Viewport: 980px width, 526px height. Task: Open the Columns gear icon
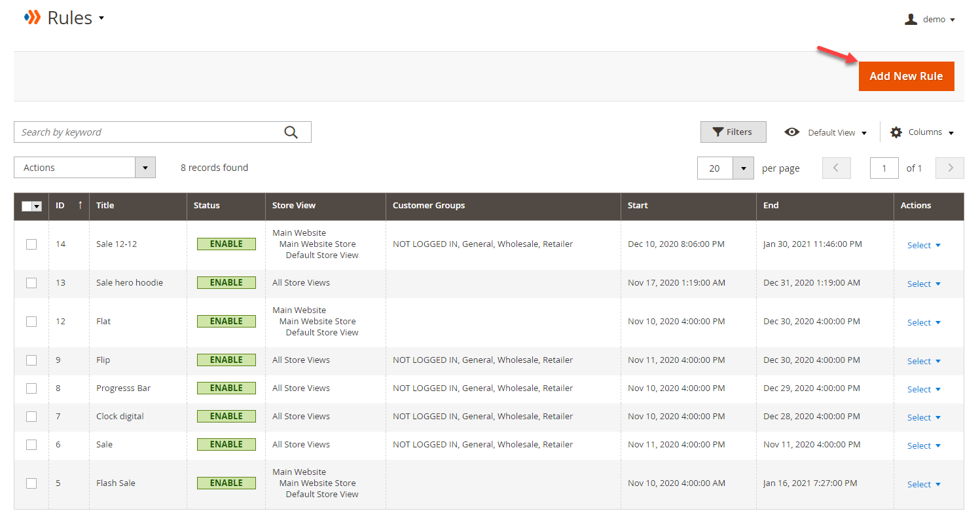896,132
